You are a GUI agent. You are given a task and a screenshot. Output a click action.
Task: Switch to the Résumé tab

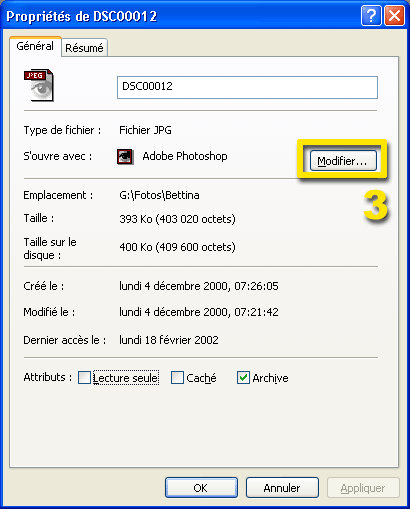[84, 48]
